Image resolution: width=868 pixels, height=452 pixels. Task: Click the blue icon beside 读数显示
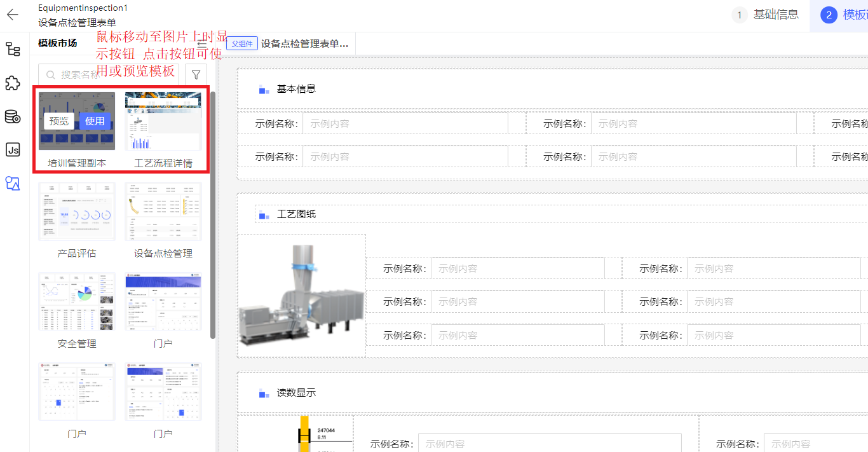coord(264,393)
